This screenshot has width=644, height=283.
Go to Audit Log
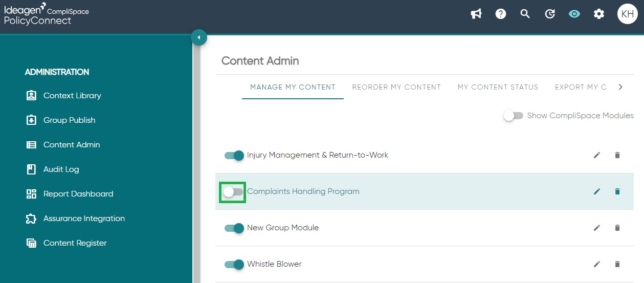point(61,169)
